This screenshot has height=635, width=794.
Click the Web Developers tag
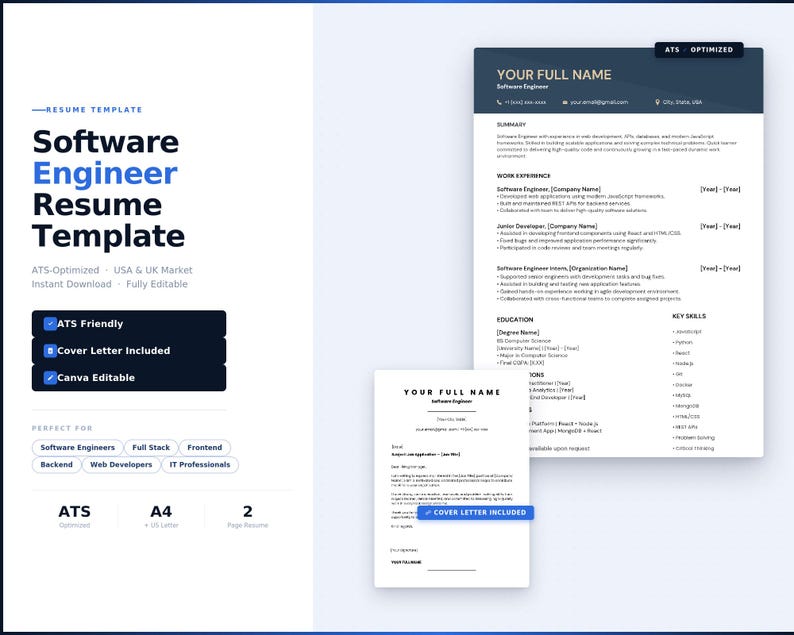click(121, 465)
